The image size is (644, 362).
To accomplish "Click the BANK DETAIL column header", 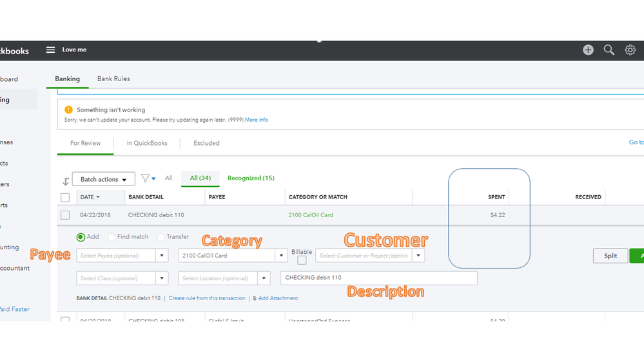I will tap(146, 197).
